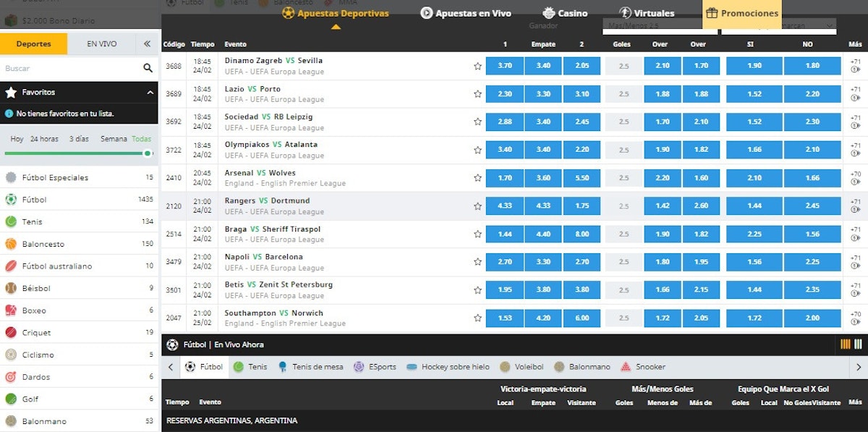
Task: Collapse the sidebar with double-arrow icon
Action: [147, 44]
